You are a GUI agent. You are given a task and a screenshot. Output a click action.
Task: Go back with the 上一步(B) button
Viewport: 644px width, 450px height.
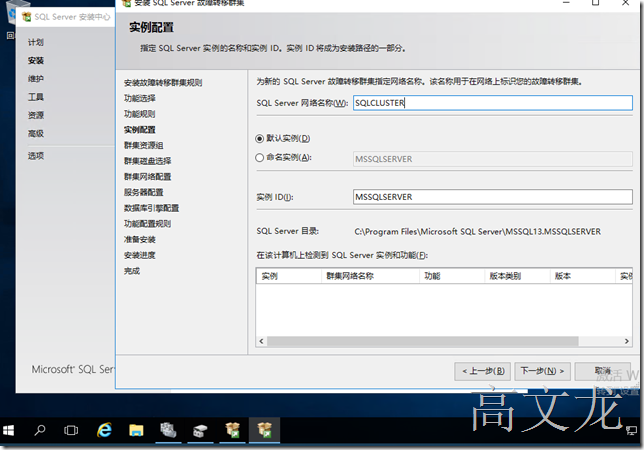483,371
